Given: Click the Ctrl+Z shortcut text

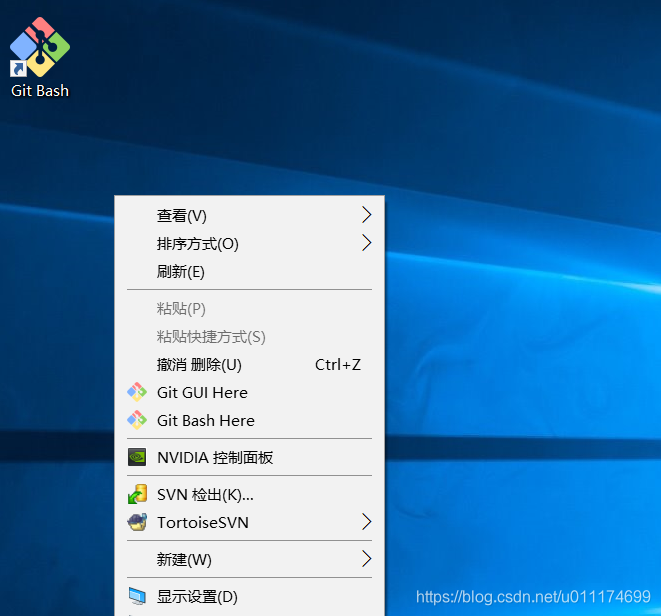Looking at the screenshot, I should click(x=338, y=364).
